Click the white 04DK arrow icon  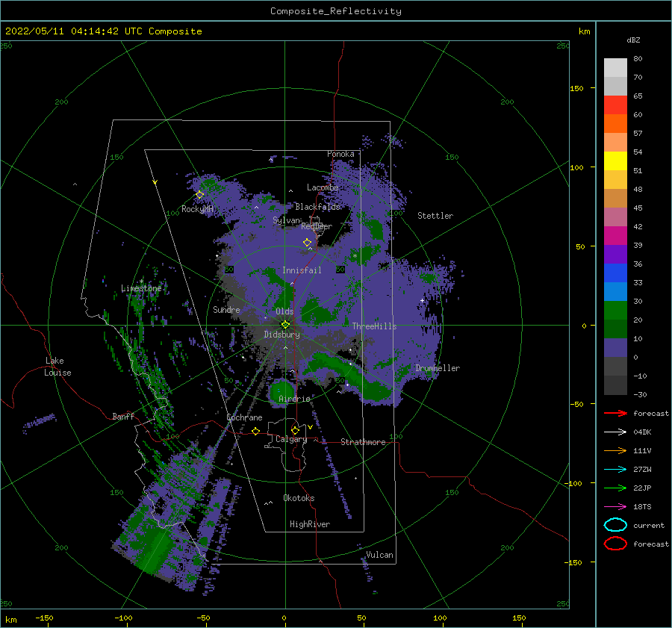[615, 432]
